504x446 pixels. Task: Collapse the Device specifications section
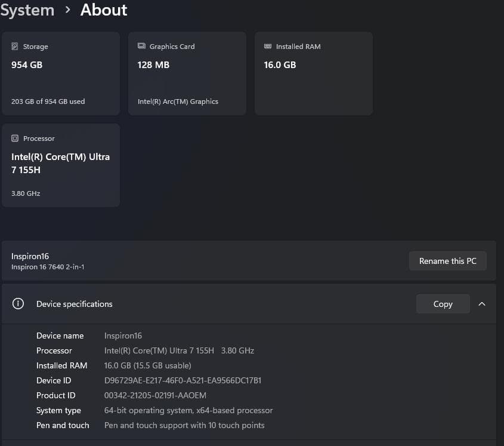[x=482, y=304]
